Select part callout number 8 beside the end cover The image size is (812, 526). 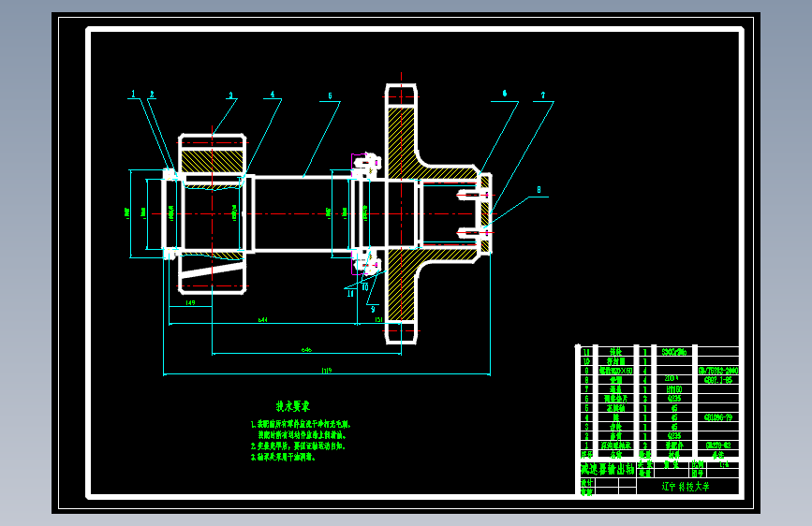[539, 189]
